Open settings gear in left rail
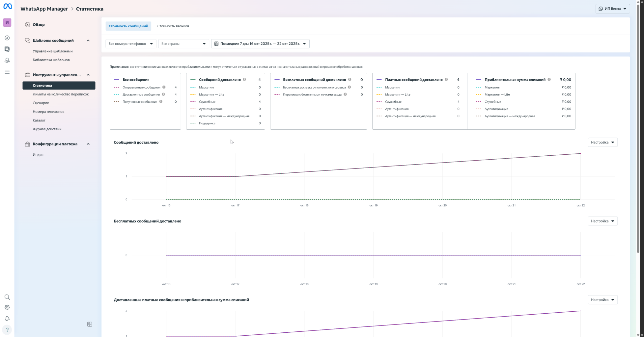This screenshot has width=644, height=337. point(7,307)
